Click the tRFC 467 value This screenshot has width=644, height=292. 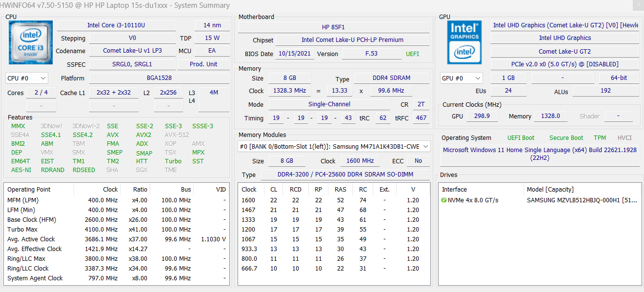point(421,118)
